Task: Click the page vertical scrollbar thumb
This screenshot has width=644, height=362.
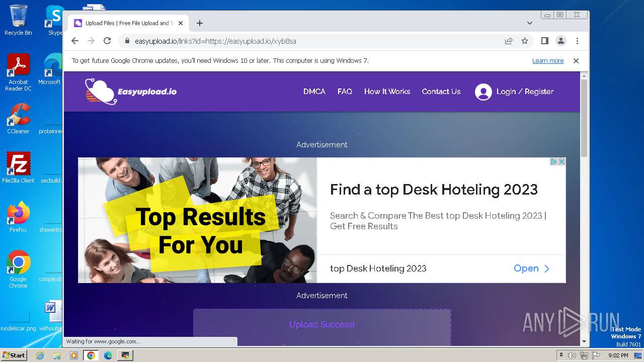Action: point(584,118)
